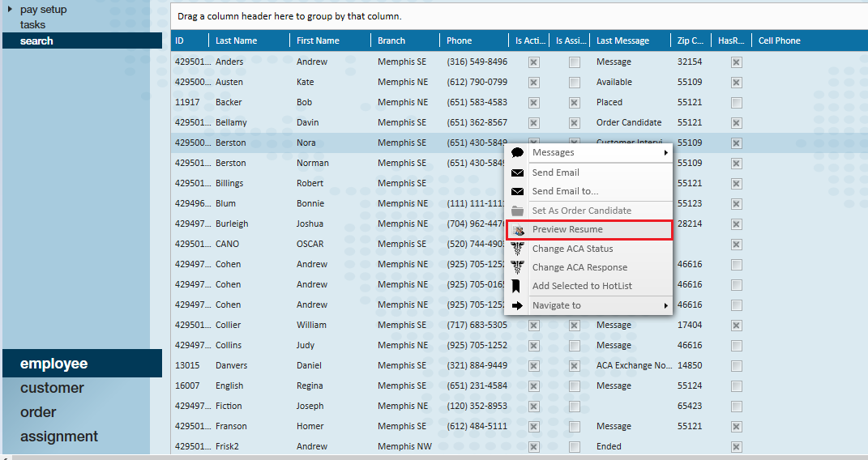
Task: Toggle HasResume checkbox for Austen
Action: point(736,83)
